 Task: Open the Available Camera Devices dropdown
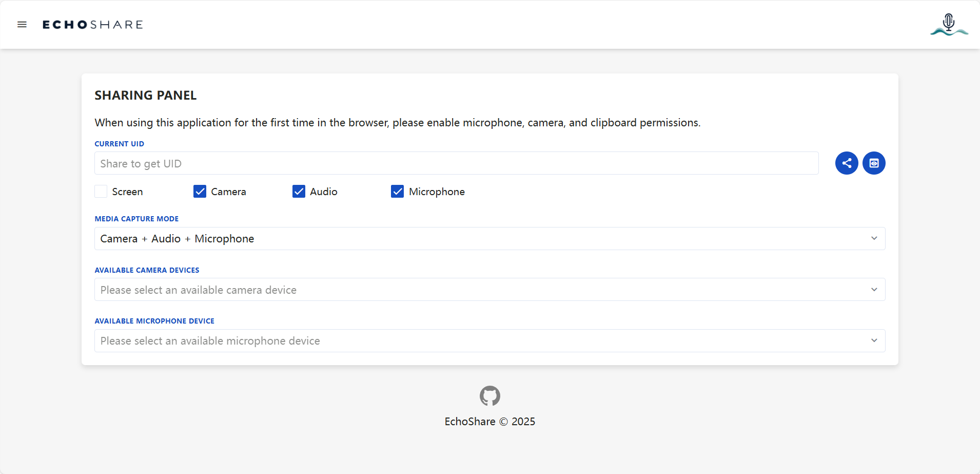pyautogui.click(x=490, y=290)
